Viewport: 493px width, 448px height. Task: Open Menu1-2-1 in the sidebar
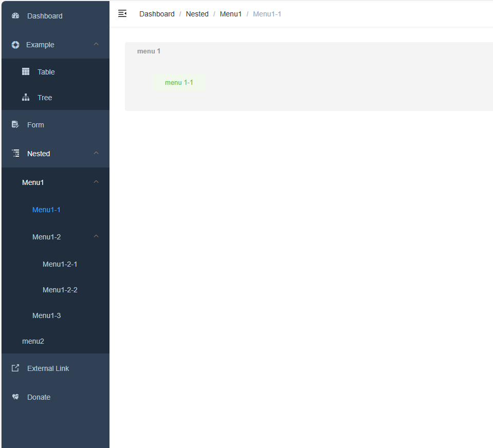(60, 264)
